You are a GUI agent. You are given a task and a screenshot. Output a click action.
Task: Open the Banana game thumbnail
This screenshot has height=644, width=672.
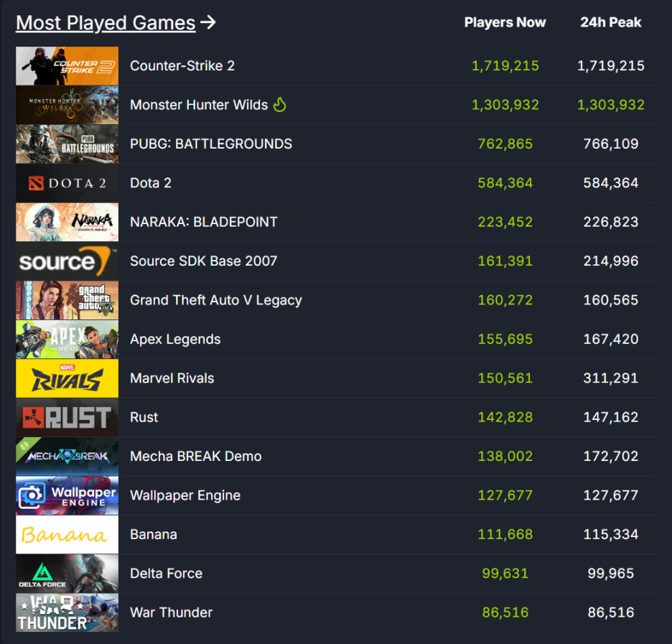tap(67, 534)
